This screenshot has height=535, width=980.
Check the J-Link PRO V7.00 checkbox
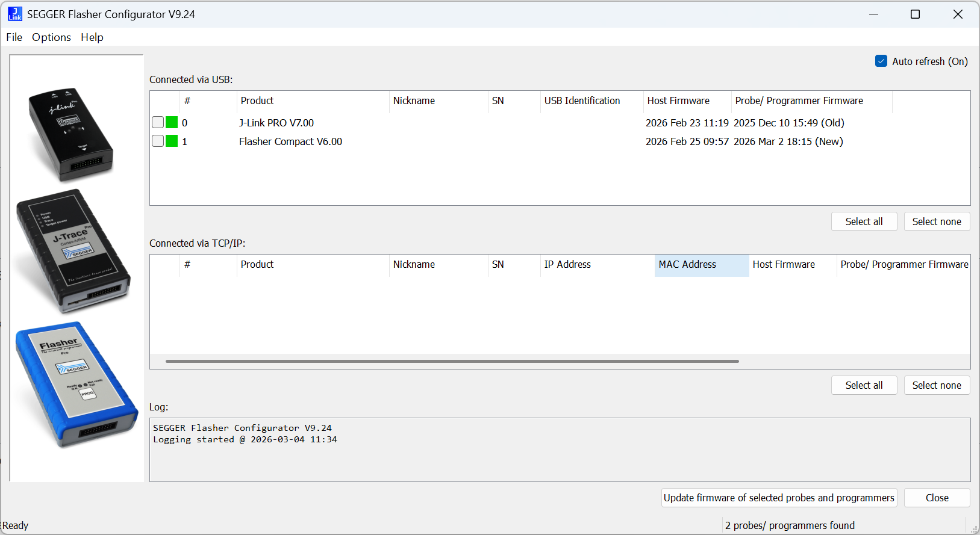point(158,123)
